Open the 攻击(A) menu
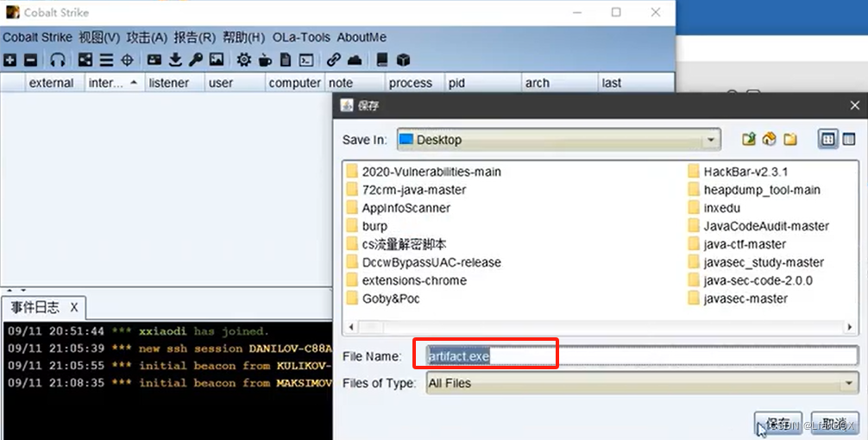The image size is (868, 440). tap(147, 37)
